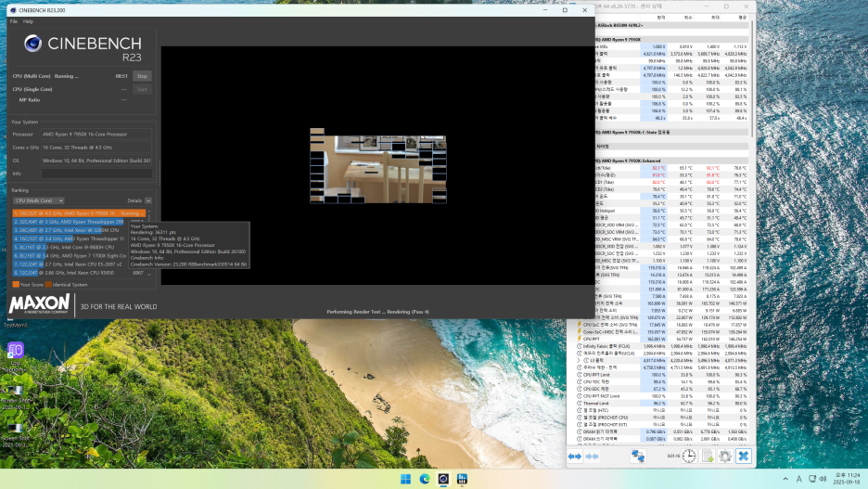Viewport: 868px width, 489px height.
Task: Click the clock reset-timer icon in HWiNFO
Action: point(689,456)
